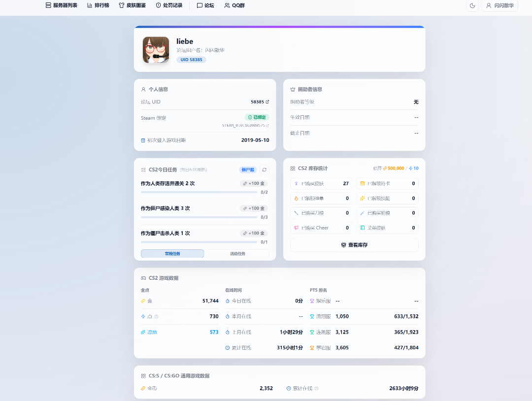
Task: Click the blue 573 value link
Action: click(214, 333)
